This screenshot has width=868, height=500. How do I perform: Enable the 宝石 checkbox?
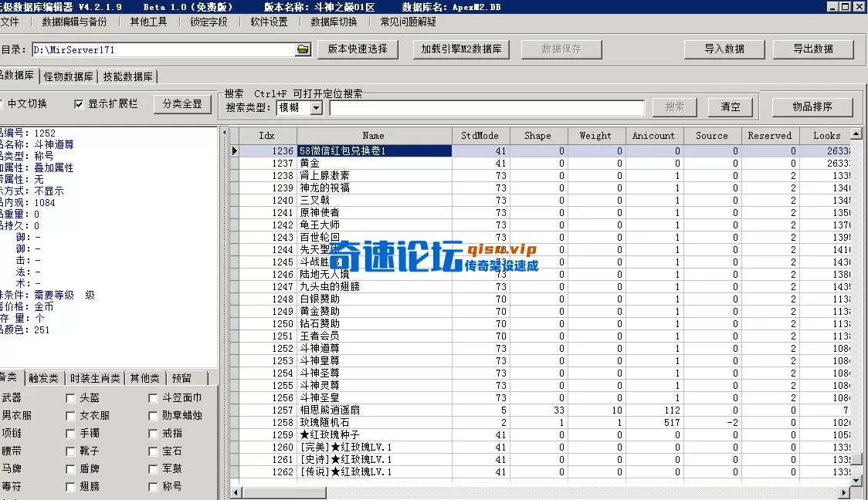[154, 451]
